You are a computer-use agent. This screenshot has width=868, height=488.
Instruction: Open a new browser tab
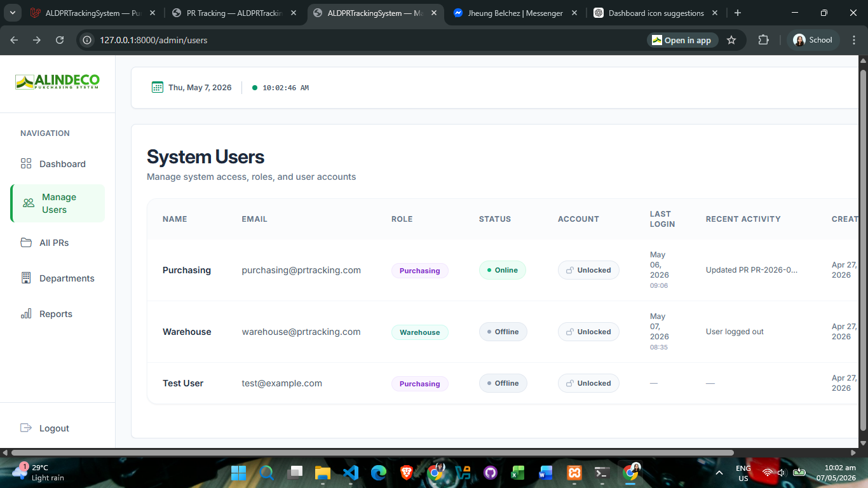pos(737,13)
